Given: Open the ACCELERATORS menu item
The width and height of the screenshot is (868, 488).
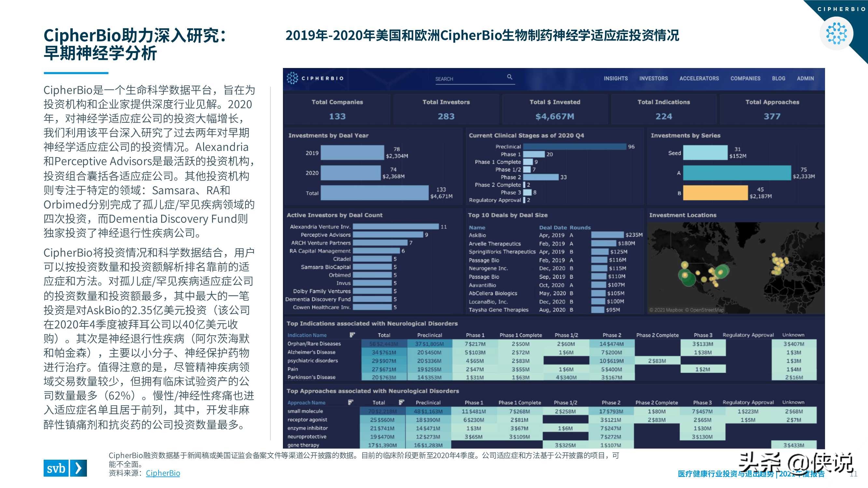Looking at the screenshot, I should pos(699,78).
